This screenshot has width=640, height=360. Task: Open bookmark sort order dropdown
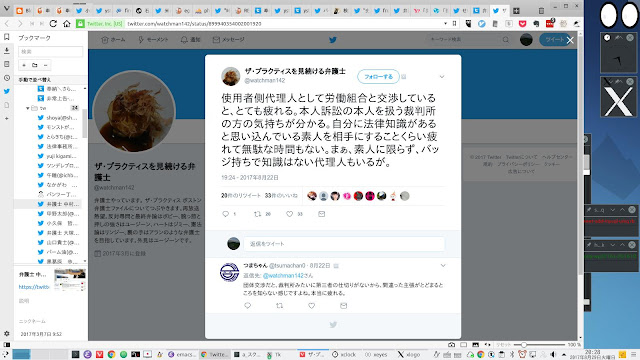pyautogui.click(x=51, y=80)
